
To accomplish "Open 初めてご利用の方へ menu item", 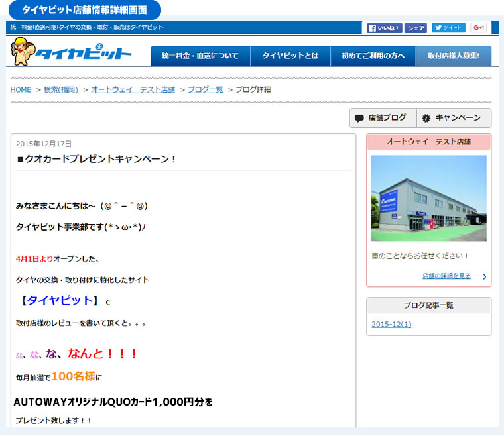I will 373,56.
